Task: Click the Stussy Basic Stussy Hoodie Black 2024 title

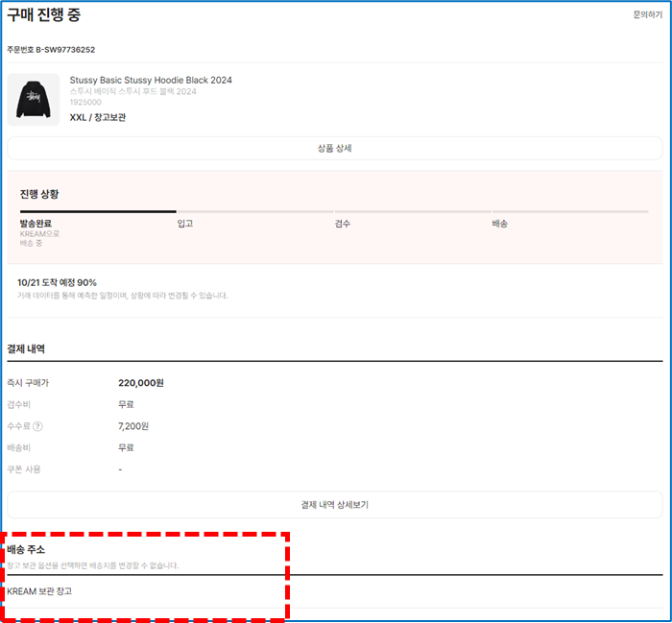Action: point(151,80)
